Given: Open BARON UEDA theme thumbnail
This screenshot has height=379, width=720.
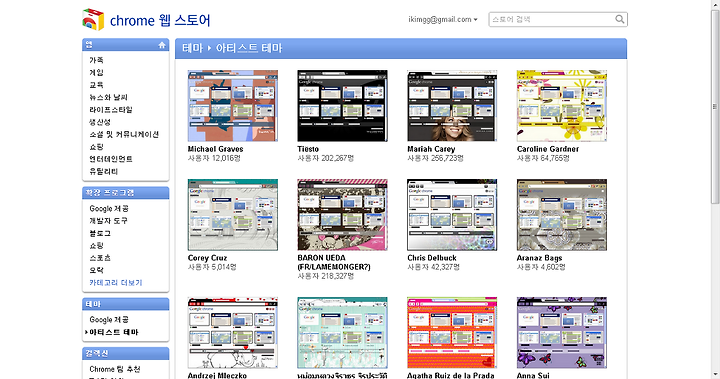Looking at the screenshot, I should point(343,215).
